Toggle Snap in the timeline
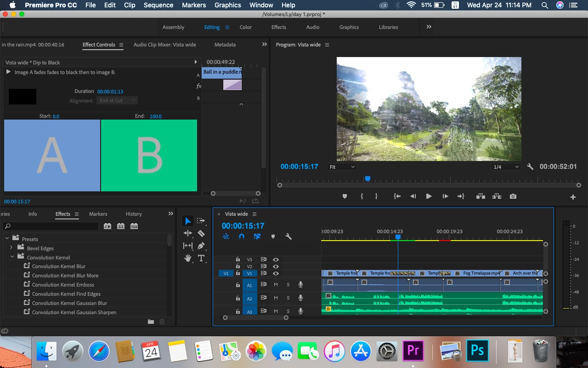The height and width of the screenshot is (368, 588). tap(242, 236)
